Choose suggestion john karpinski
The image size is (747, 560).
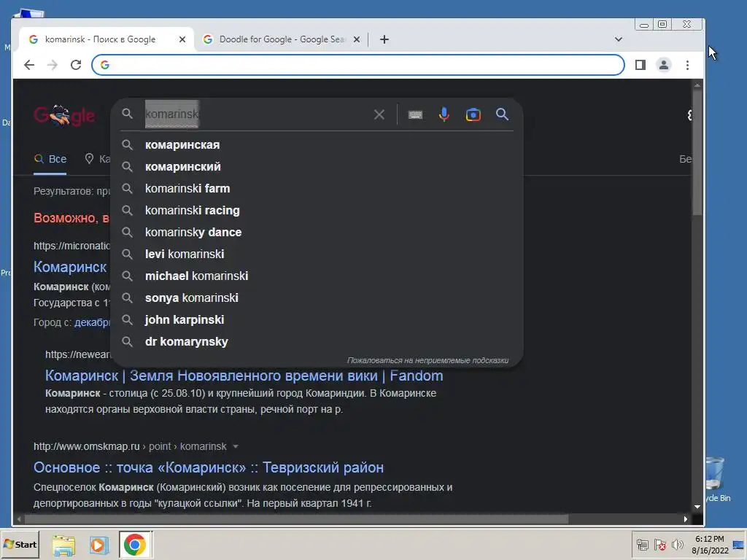coord(317,320)
